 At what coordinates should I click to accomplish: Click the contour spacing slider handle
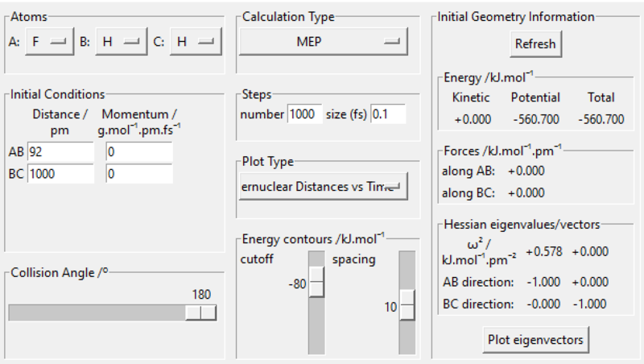(x=407, y=306)
